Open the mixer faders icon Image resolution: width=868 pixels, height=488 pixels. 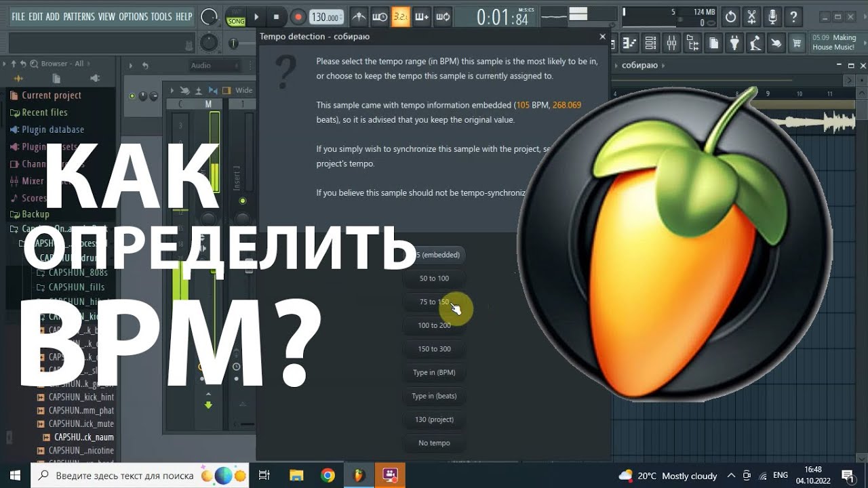pyautogui.click(x=672, y=44)
